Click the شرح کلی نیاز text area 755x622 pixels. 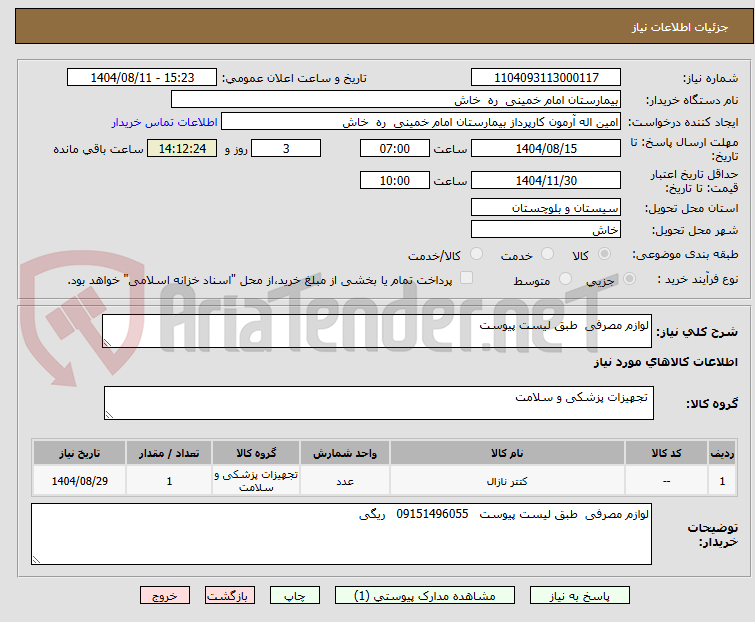click(377, 331)
